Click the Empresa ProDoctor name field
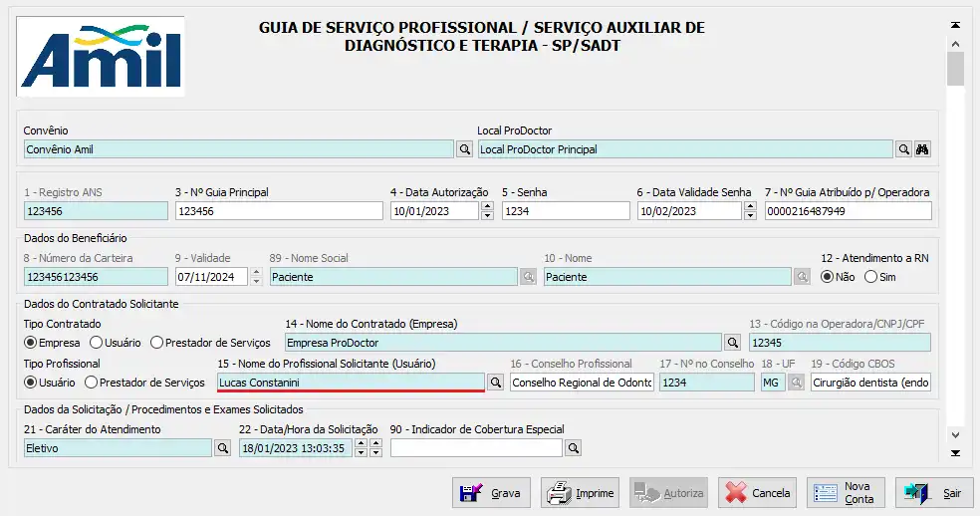This screenshot has height=516, width=980. point(504,343)
